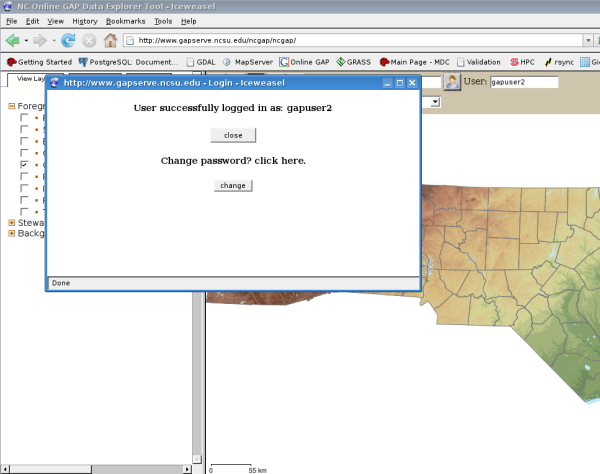The width and height of the screenshot is (600, 474).
Task: Expand the Background layer group
Action: point(11,233)
